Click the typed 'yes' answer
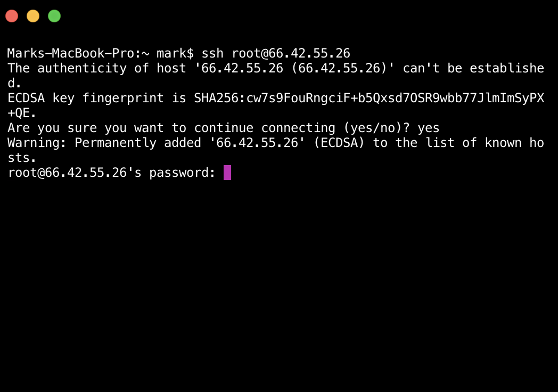The image size is (558, 392). click(429, 128)
